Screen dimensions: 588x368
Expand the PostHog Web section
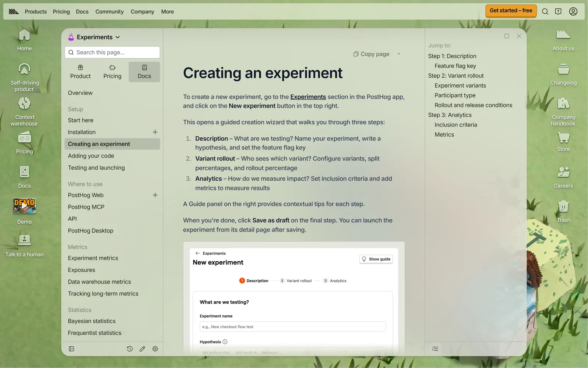click(155, 195)
